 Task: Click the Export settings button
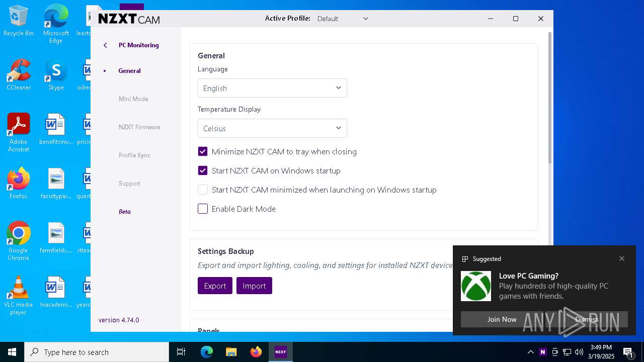coord(215,286)
